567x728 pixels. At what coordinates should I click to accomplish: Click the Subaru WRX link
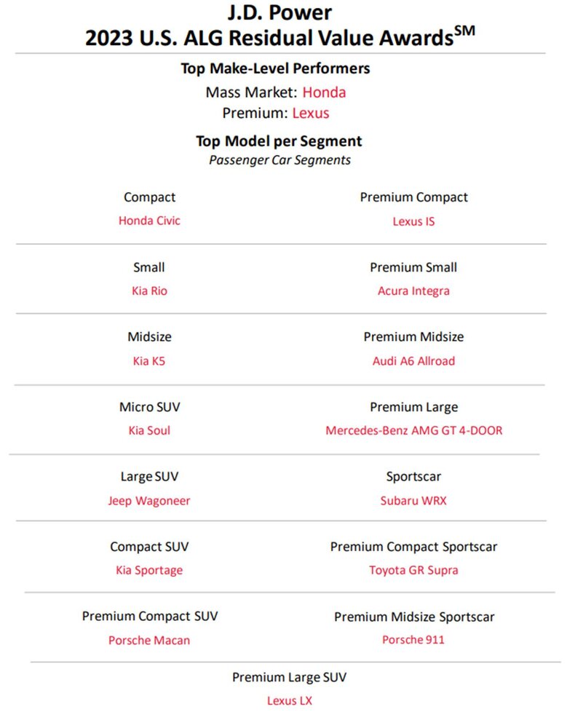point(413,501)
